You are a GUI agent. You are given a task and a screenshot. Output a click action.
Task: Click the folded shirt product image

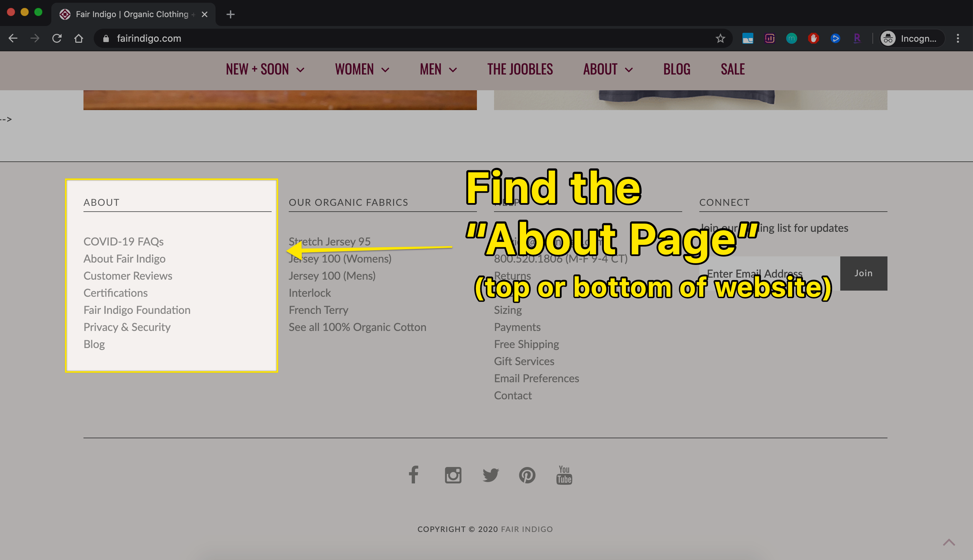click(690, 100)
